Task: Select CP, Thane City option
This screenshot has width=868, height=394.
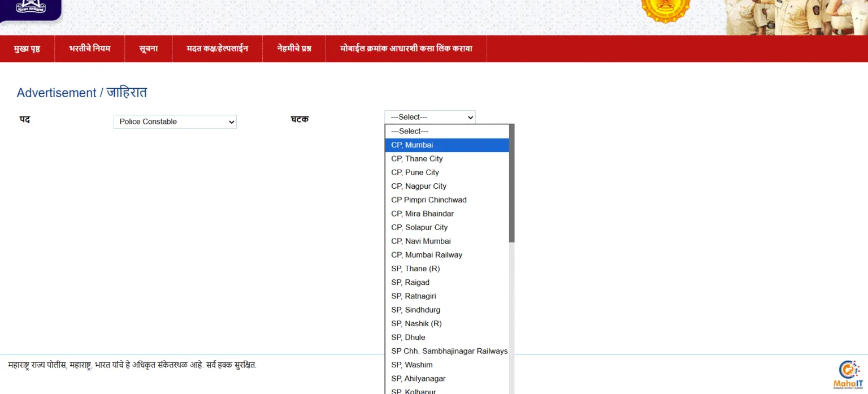Action: pyautogui.click(x=446, y=159)
